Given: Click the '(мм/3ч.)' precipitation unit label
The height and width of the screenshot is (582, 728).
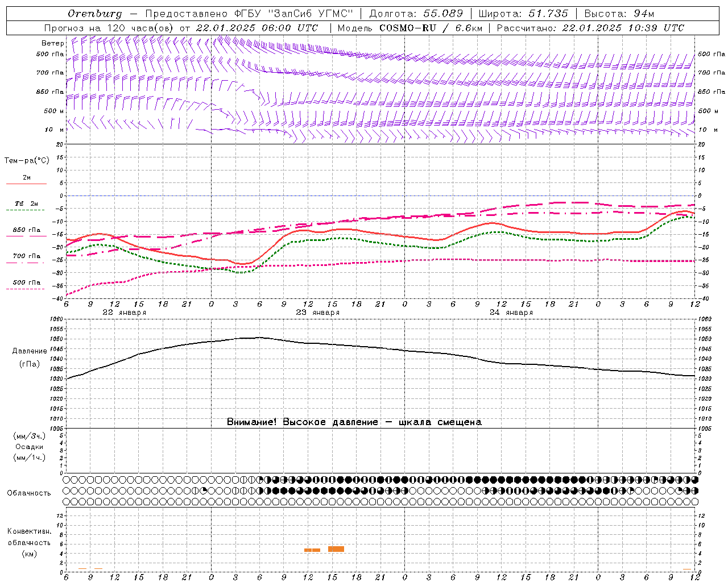Looking at the screenshot, I should point(30,436).
